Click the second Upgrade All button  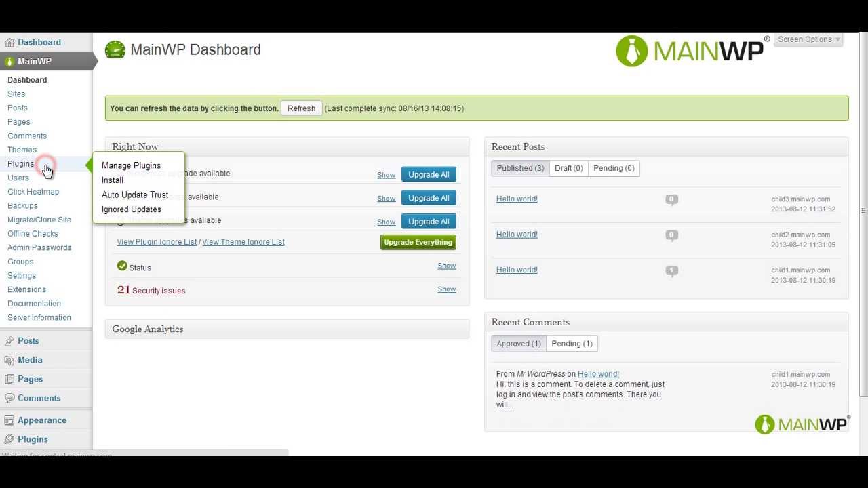(429, 198)
